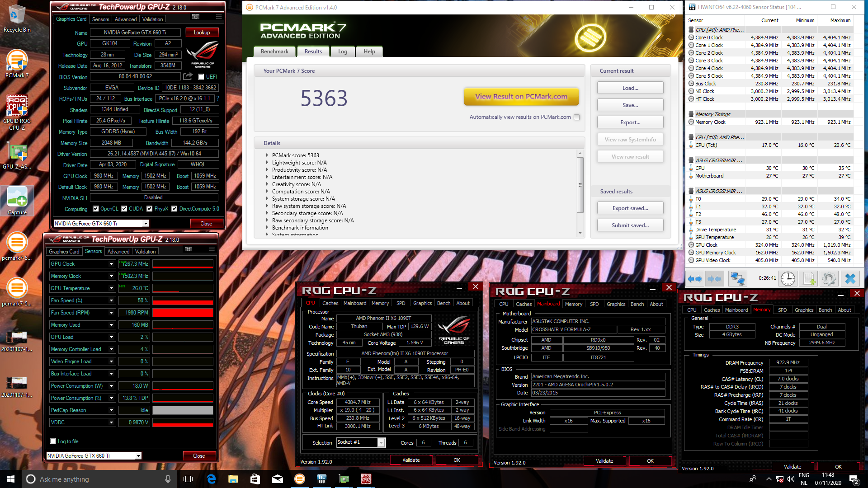The width and height of the screenshot is (868, 488).
Task: Toggle the PhysX checkbox in GPU-Z
Action: pos(149,209)
